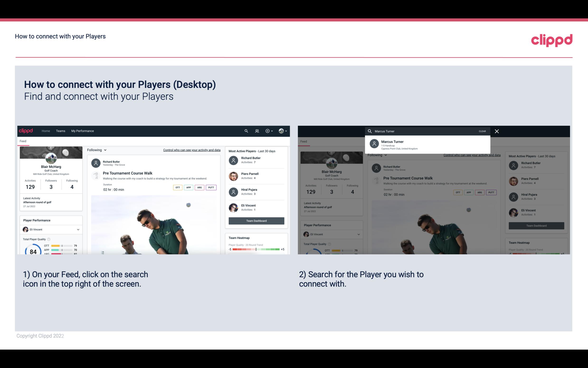Click the OTT performance tag icon
Viewport: 588px width, 368px height.
pos(177,187)
